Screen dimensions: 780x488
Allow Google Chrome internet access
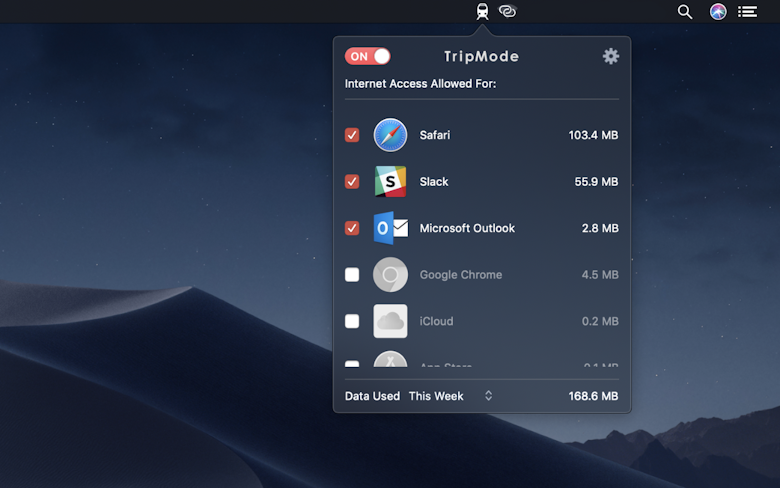tap(352, 275)
